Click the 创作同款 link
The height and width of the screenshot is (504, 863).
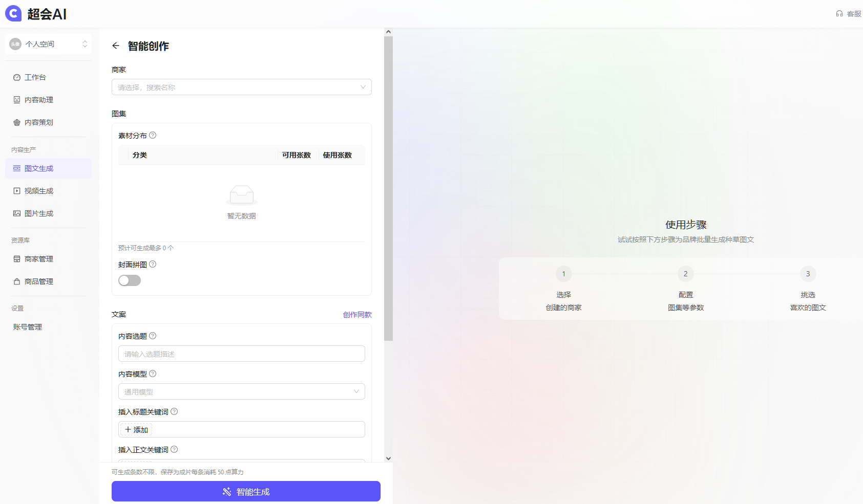coord(357,315)
